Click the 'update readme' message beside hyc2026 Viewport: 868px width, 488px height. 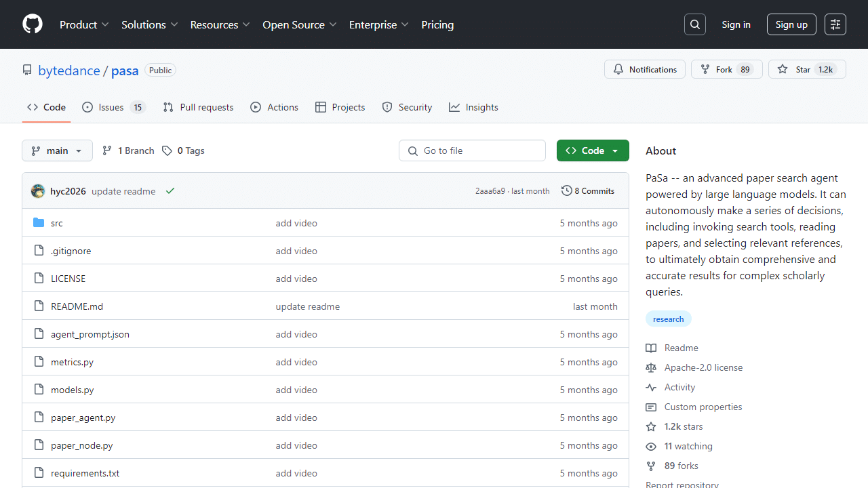coord(123,191)
